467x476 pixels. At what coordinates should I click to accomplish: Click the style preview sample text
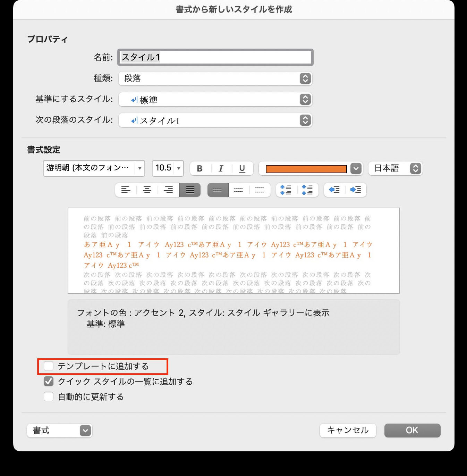pos(228,255)
